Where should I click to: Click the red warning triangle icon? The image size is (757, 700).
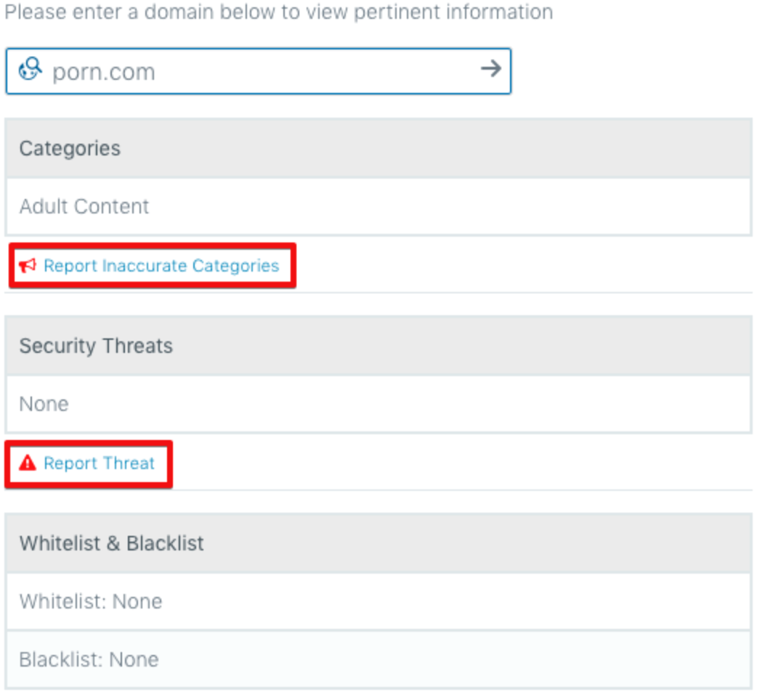[x=28, y=463]
